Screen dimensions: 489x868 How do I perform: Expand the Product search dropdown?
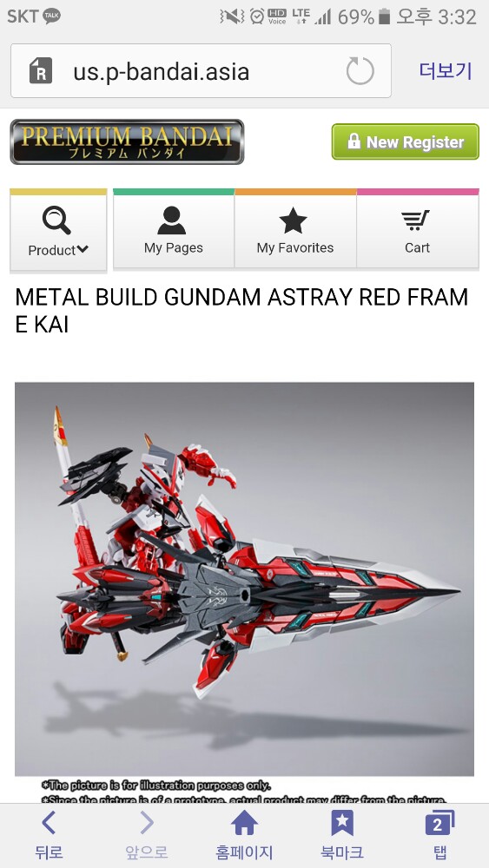[x=58, y=231]
